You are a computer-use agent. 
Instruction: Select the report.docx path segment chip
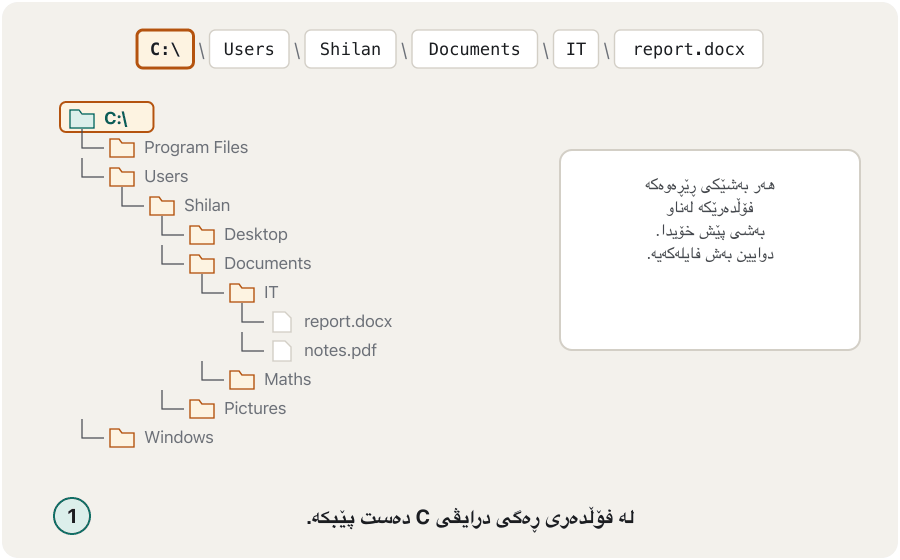click(x=689, y=49)
